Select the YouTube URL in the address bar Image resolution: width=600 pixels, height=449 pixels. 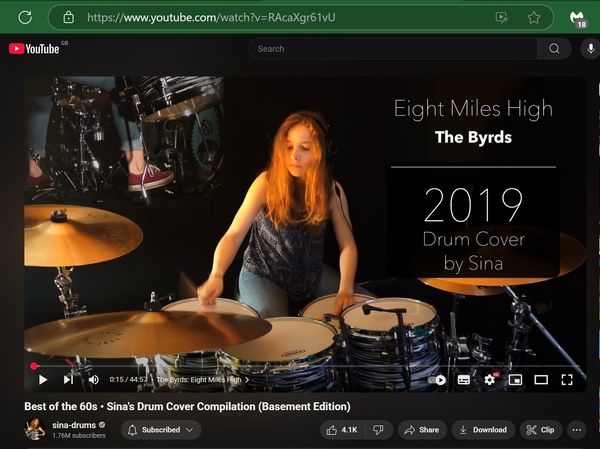point(211,17)
